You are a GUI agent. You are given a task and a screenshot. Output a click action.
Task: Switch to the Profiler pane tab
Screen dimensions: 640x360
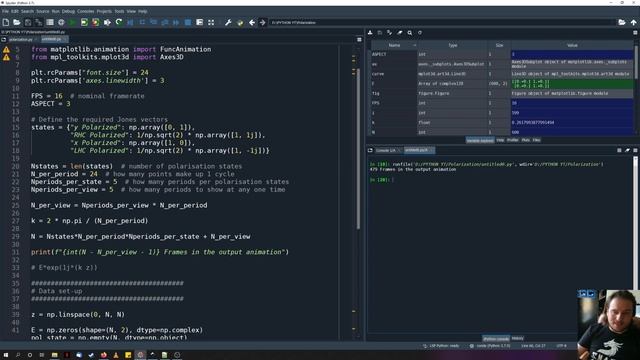click(x=513, y=140)
